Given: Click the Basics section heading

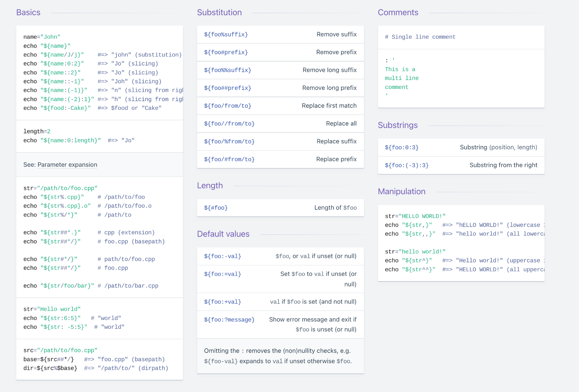Looking at the screenshot, I should tap(28, 13).
